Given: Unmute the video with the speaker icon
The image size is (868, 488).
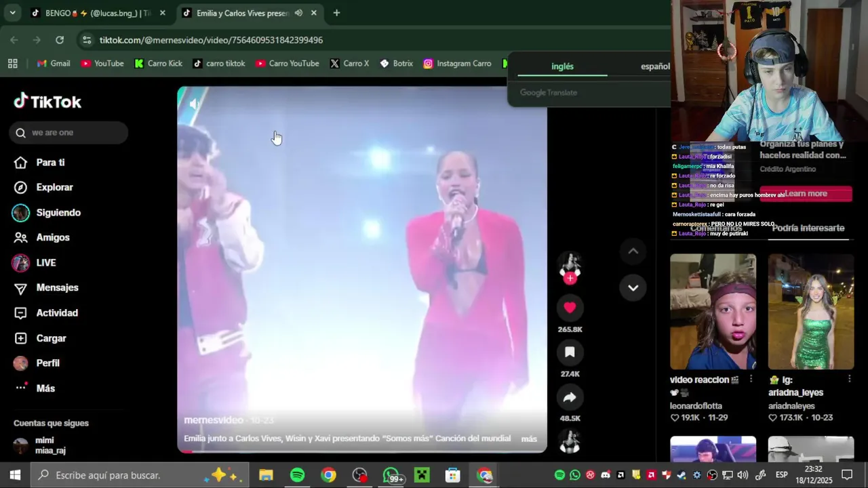Looking at the screenshot, I should click(x=194, y=104).
